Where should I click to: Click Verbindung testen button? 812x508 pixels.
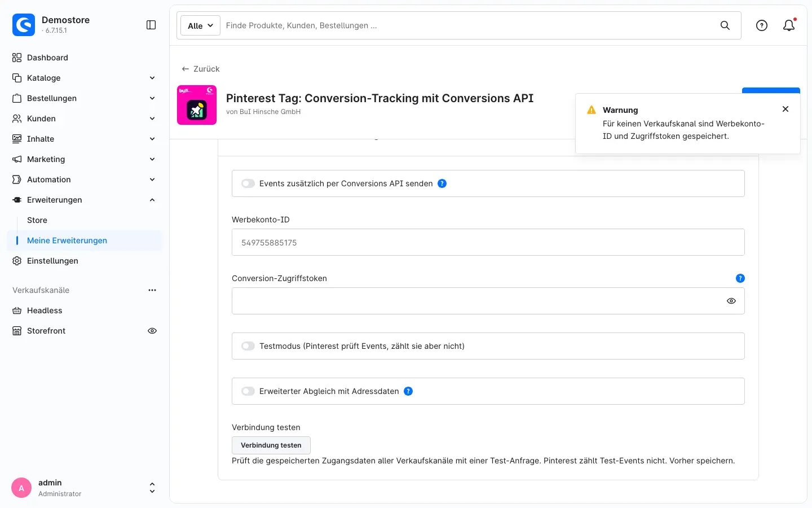coord(271,445)
